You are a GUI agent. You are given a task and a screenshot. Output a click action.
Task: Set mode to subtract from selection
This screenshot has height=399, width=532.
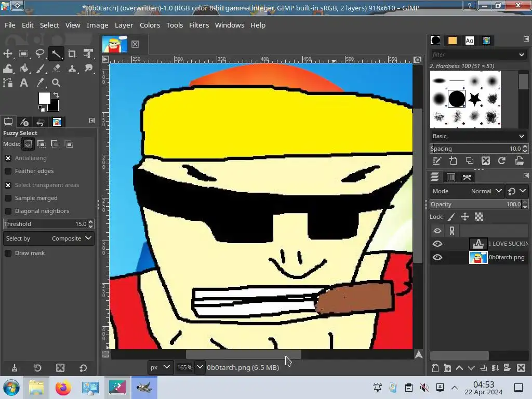[55, 144]
